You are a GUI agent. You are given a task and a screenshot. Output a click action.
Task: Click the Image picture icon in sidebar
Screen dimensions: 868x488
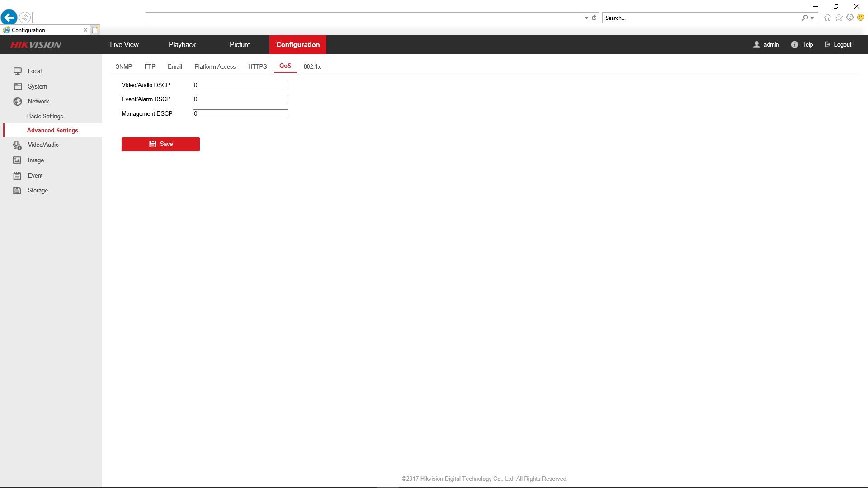tap(17, 160)
